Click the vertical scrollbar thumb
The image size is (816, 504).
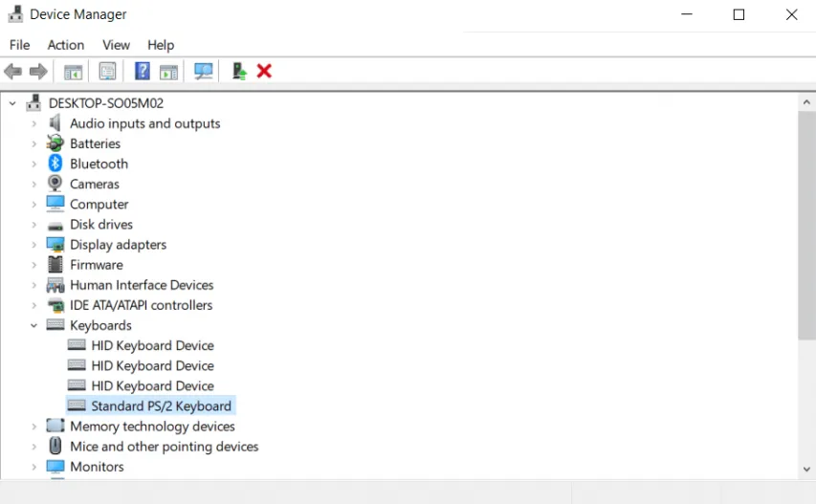pyautogui.click(x=806, y=226)
